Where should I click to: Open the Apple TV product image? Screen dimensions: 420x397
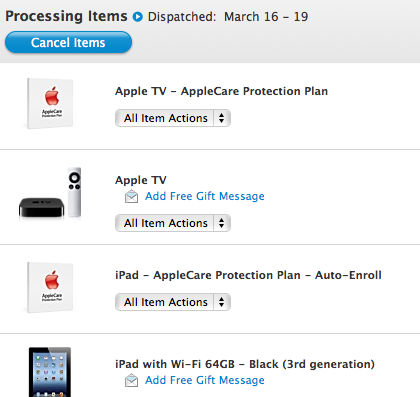coord(50,193)
